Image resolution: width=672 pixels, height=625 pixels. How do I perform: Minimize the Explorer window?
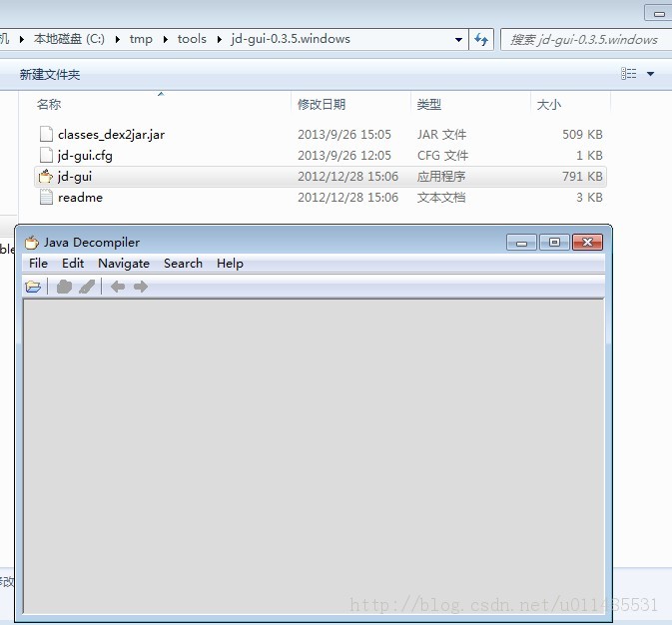[x=659, y=13]
